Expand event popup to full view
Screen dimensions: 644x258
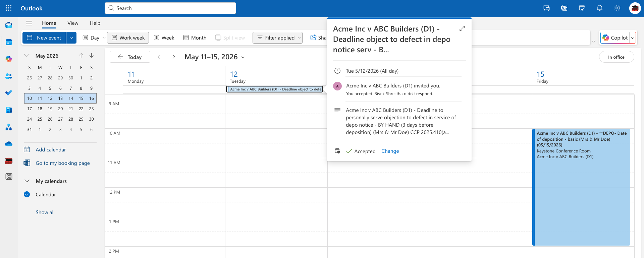coord(462,28)
